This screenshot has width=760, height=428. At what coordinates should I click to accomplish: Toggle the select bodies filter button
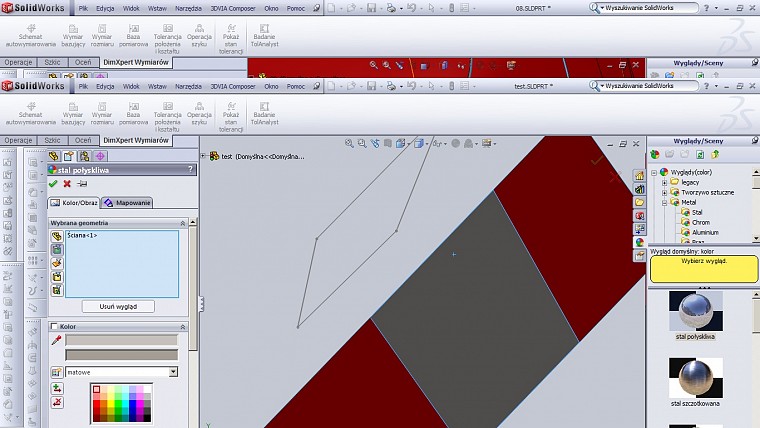(57, 277)
